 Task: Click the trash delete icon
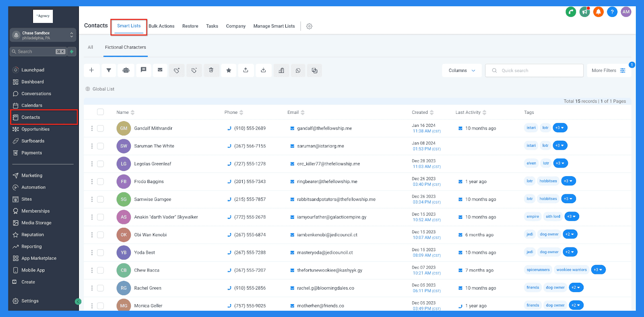click(211, 70)
